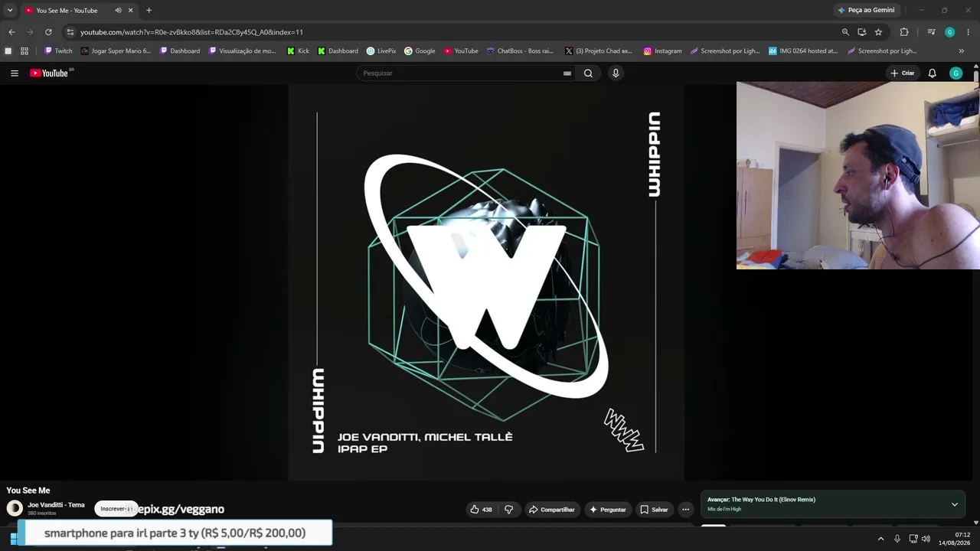Open the Jogar Super Mario 6... bookmark

tap(116, 51)
